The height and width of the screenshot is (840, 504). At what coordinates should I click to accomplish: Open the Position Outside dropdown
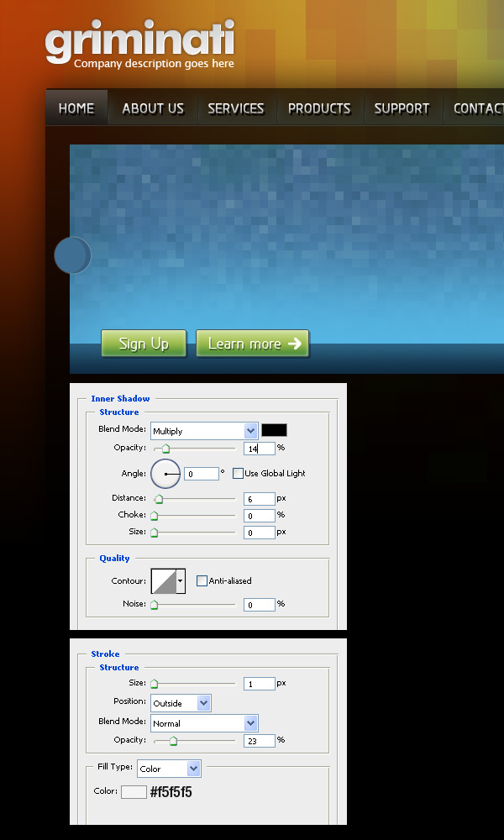(181, 703)
